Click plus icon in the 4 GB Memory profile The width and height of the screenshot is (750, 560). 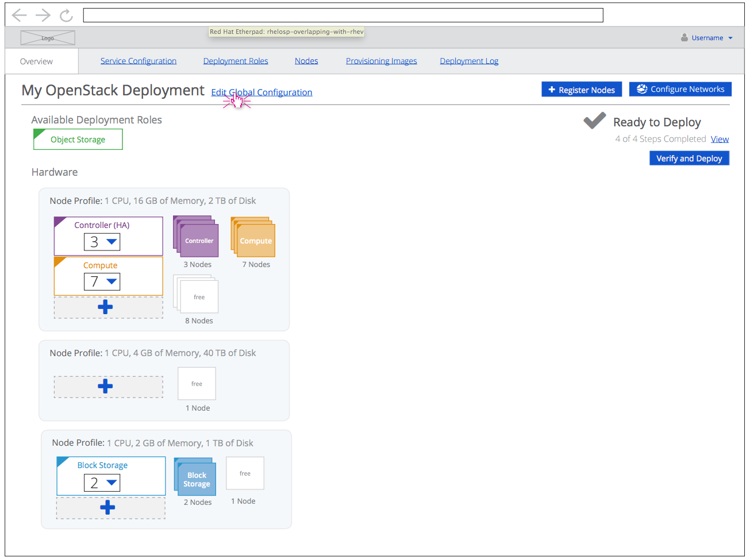click(x=106, y=387)
